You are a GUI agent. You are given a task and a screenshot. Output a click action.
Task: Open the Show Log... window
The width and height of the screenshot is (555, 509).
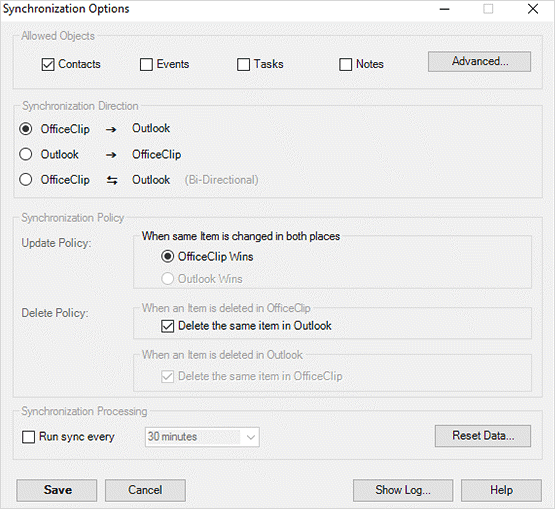click(403, 490)
